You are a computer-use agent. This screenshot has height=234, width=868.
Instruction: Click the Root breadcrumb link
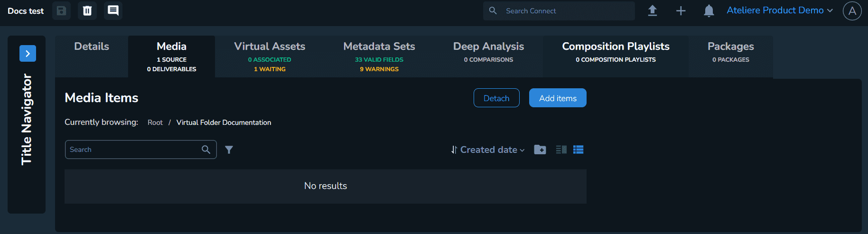point(155,122)
